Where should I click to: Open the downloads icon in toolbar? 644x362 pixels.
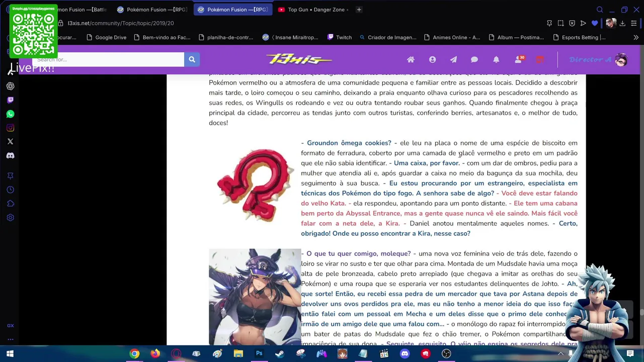tap(622, 23)
